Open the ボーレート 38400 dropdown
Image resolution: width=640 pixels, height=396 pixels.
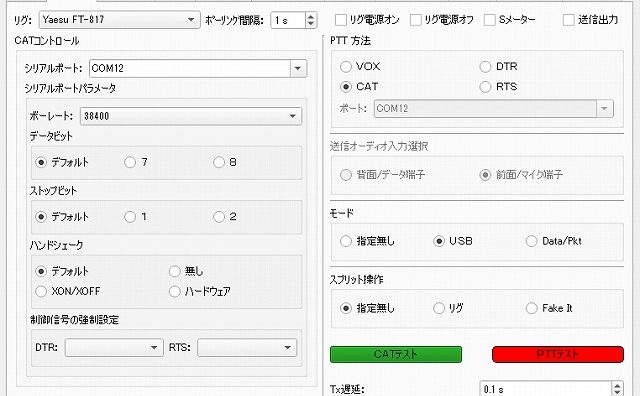point(191,116)
